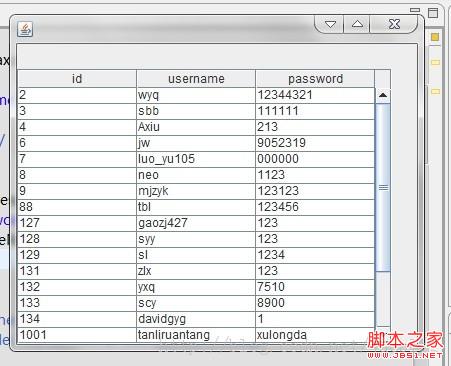
Task: Click the orange square marker in Eclipse ruler
Action: tap(435, 37)
